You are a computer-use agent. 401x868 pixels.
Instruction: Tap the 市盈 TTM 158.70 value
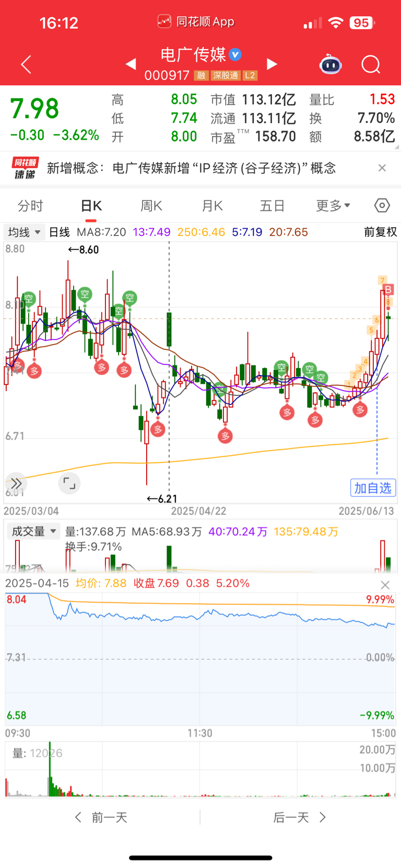276,137
